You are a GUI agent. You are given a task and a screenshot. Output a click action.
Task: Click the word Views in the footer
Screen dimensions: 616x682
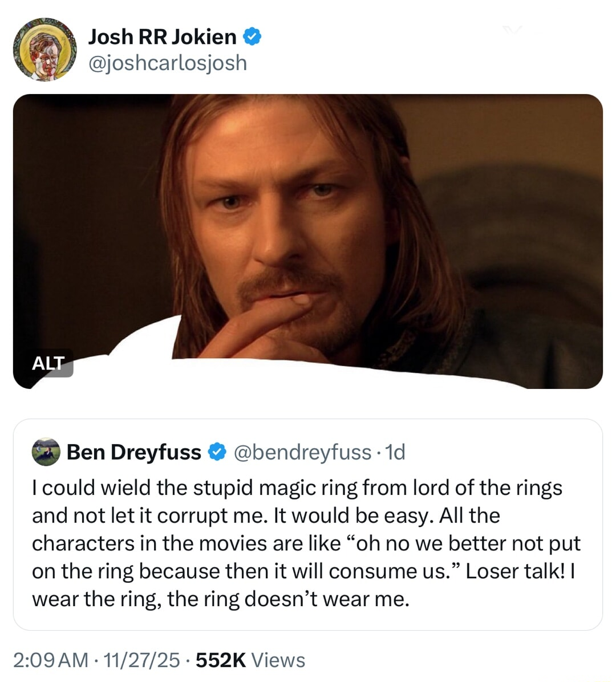(x=278, y=660)
